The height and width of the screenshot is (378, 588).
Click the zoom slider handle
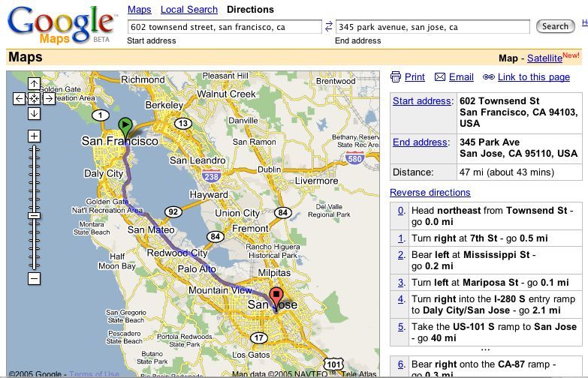point(34,215)
